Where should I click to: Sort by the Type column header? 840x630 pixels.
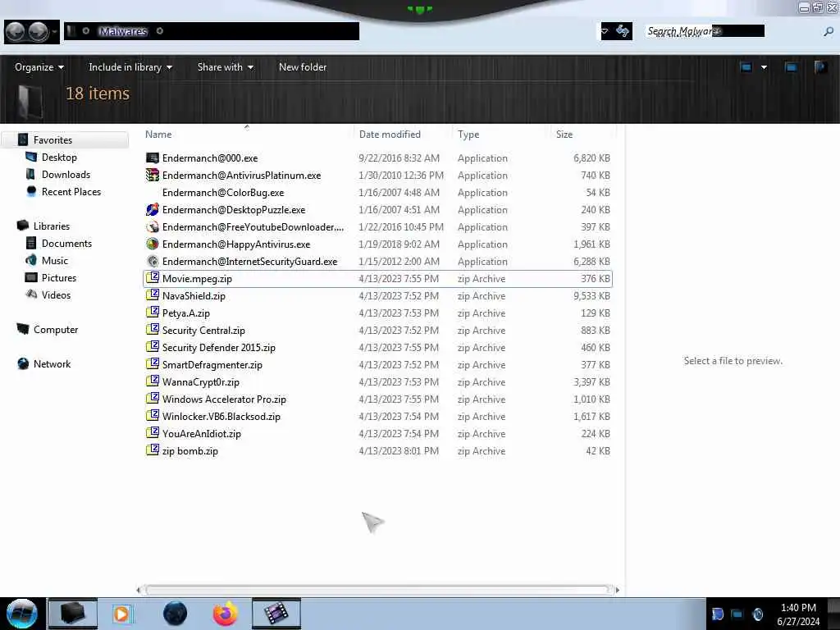[468, 135]
